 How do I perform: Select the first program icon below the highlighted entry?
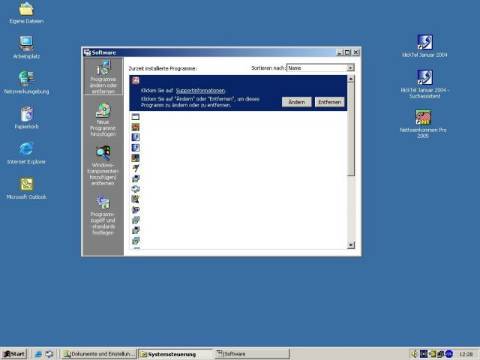pos(135,117)
